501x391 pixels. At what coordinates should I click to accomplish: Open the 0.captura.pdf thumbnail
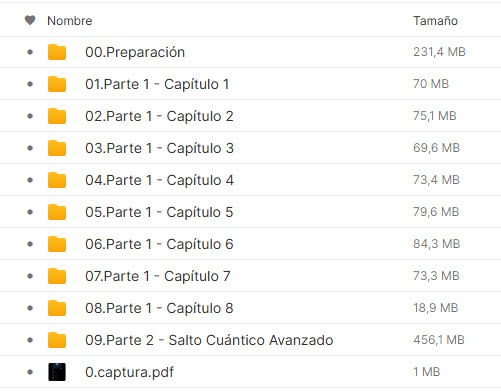(x=57, y=372)
